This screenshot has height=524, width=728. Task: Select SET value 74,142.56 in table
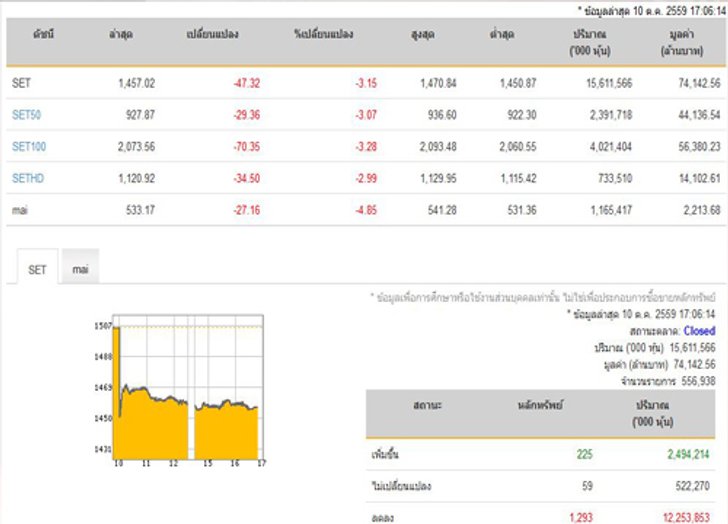699,83
